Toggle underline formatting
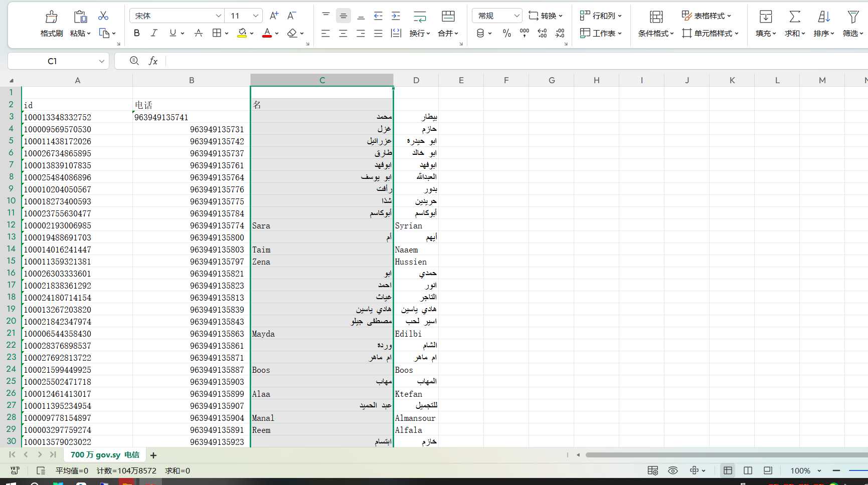 (x=172, y=33)
